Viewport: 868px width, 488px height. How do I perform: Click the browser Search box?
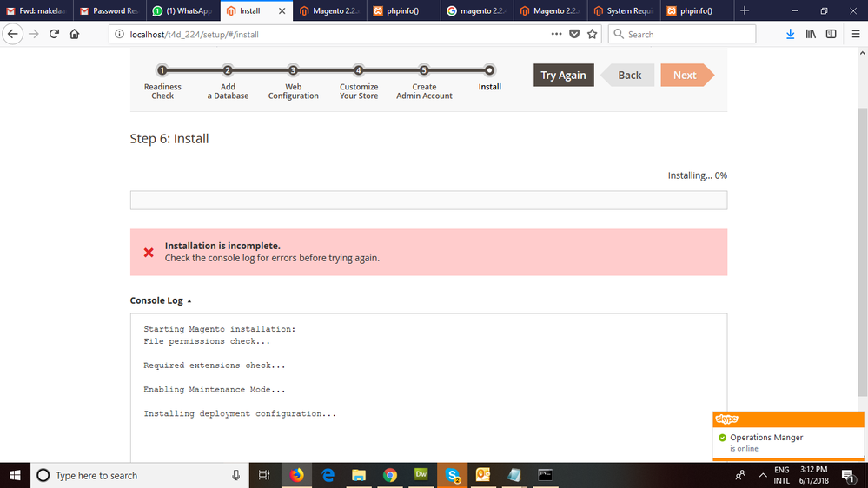click(x=682, y=35)
